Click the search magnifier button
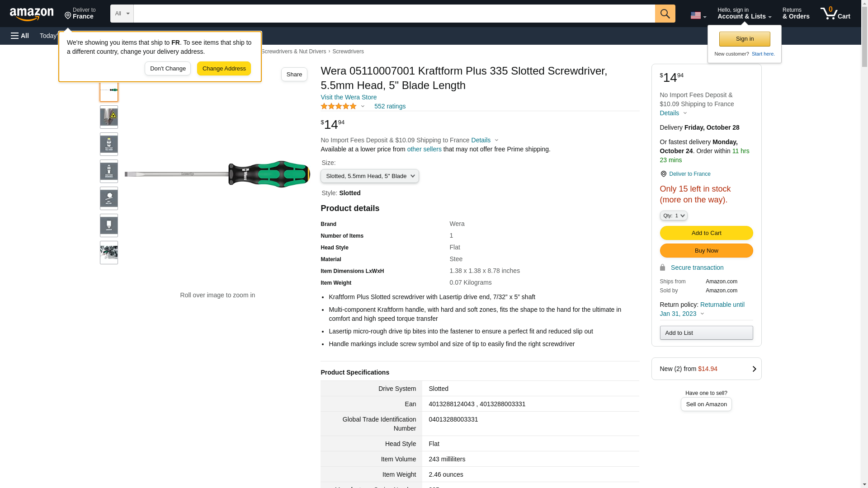This screenshot has height=488, width=868. [x=665, y=14]
